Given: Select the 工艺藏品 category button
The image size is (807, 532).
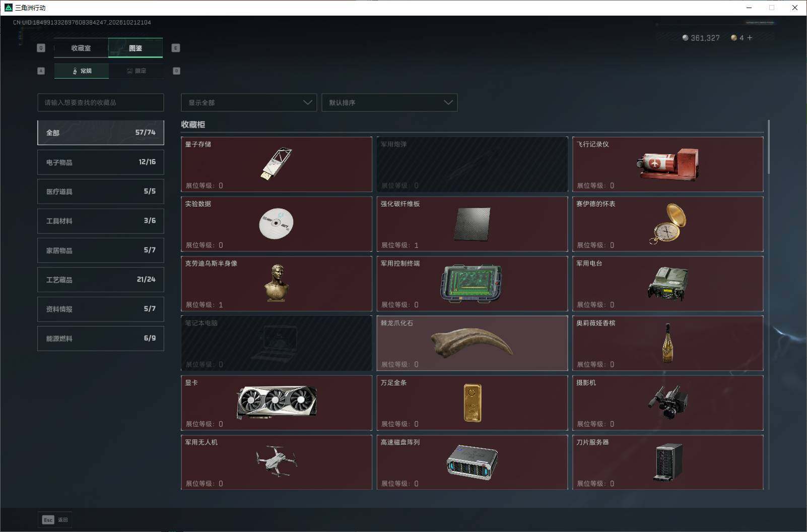Looking at the screenshot, I should click(x=101, y=280).
